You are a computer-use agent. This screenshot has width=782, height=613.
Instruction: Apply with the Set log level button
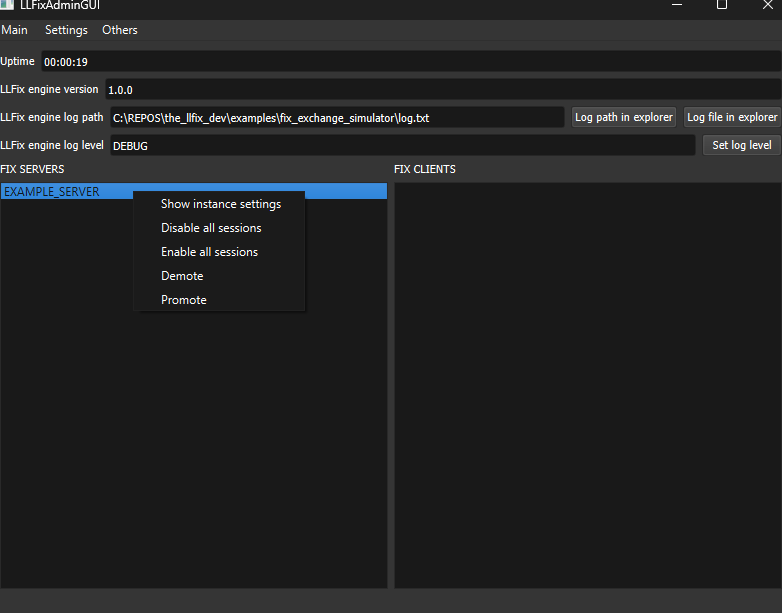(x=741, y=145)
